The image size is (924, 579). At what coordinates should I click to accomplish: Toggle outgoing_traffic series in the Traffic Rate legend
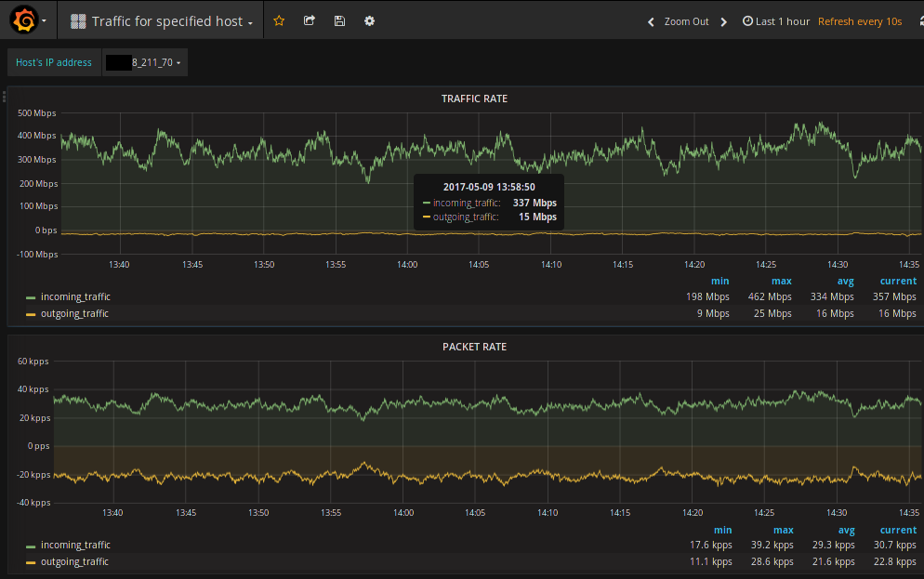(x=74, y=314)
